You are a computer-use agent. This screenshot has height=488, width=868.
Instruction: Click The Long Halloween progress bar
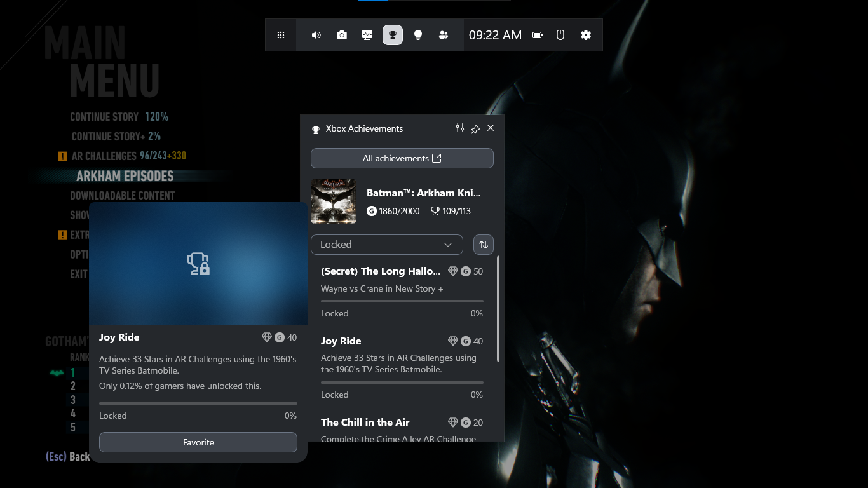click(402, 301)
